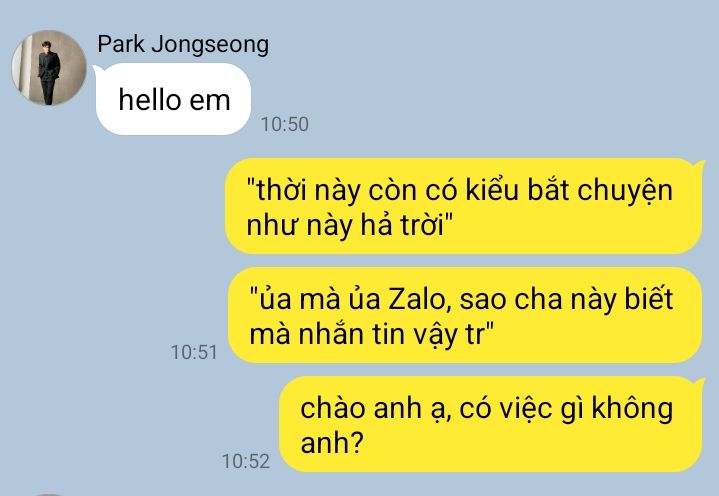Click the 10:52 message timestamp

point(246,462)
